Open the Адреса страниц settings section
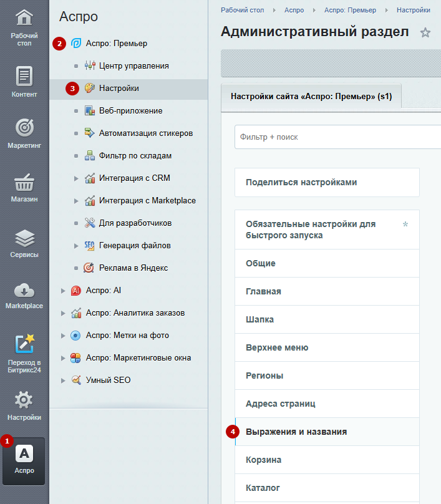 (327, 404)
